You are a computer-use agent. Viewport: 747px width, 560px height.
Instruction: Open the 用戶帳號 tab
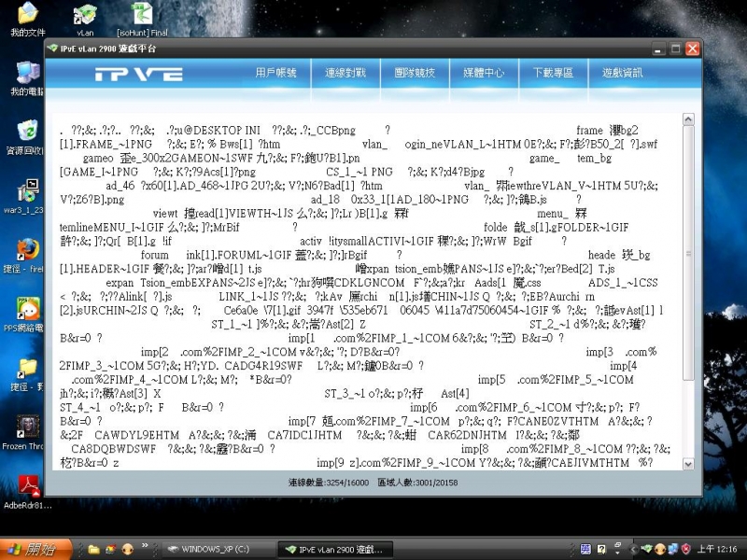coord(276,73)
